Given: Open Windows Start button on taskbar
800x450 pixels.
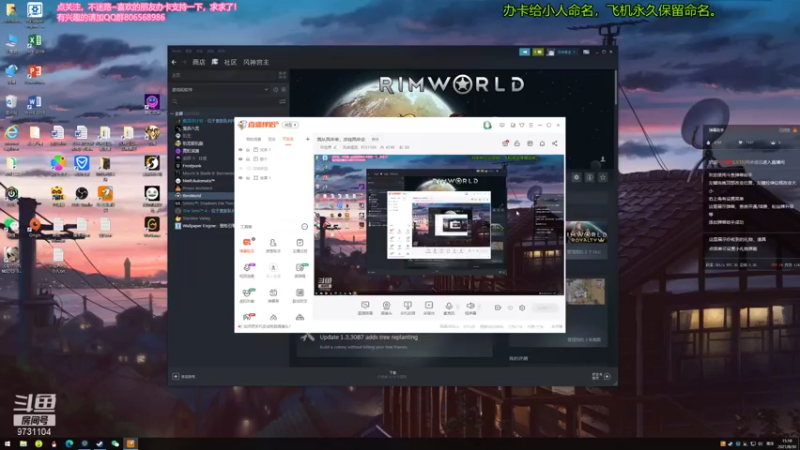Looking at the screenshot, I should pyautogui.click(x=7, y=444).
